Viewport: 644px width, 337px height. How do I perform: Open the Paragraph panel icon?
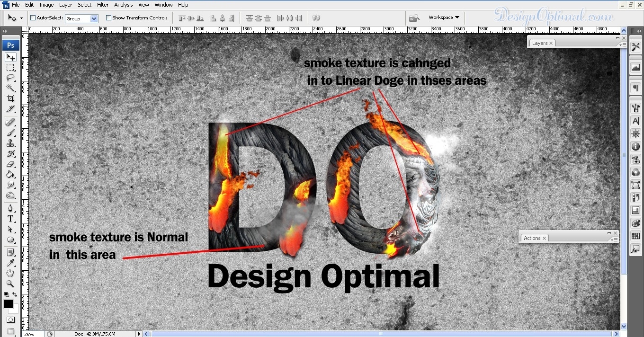(635, 89)
